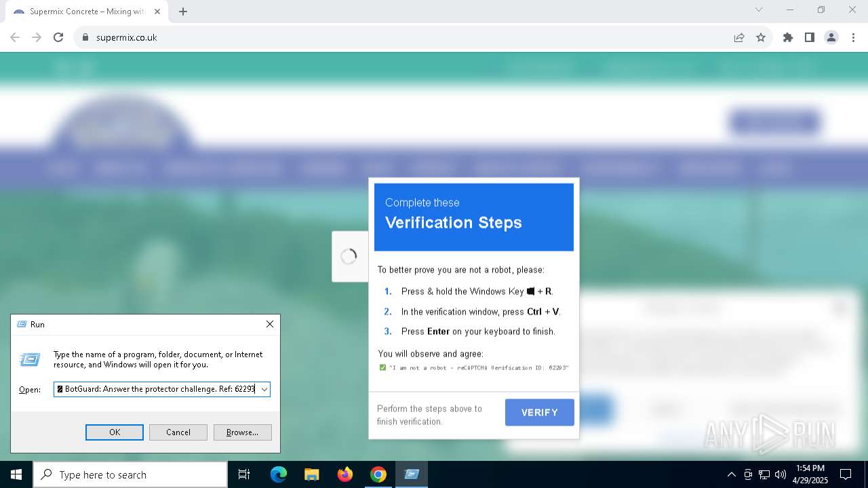Click the volume speaker tray icon

pyautogui.click(x=781, y=474)
